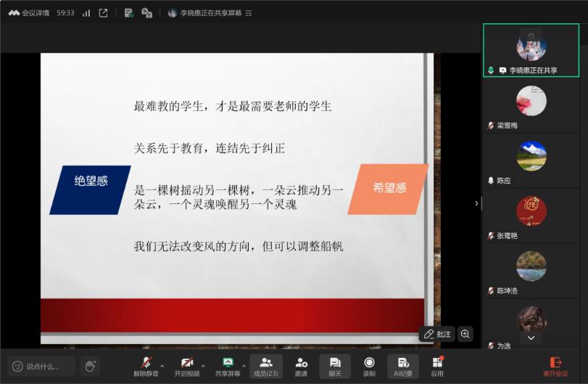Click the translation/subtitle icon in top bar
Screen dimensions: 588x384
146,13
